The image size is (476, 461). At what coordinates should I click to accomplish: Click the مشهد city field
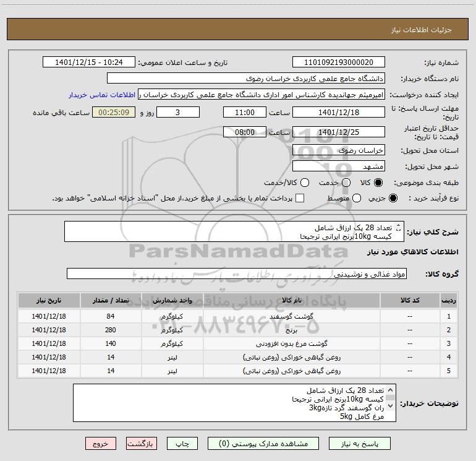[x=339, y=166]
